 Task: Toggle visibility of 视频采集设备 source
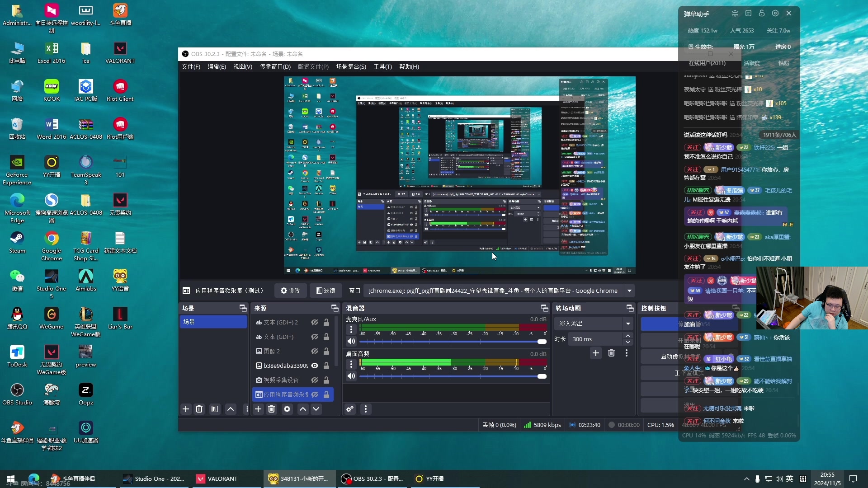(315, 380)
